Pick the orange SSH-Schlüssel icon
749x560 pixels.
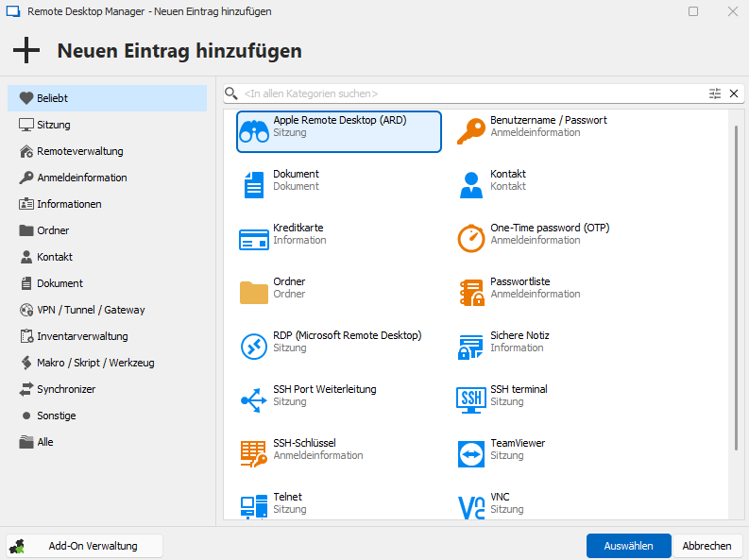[x=254, y=454]
